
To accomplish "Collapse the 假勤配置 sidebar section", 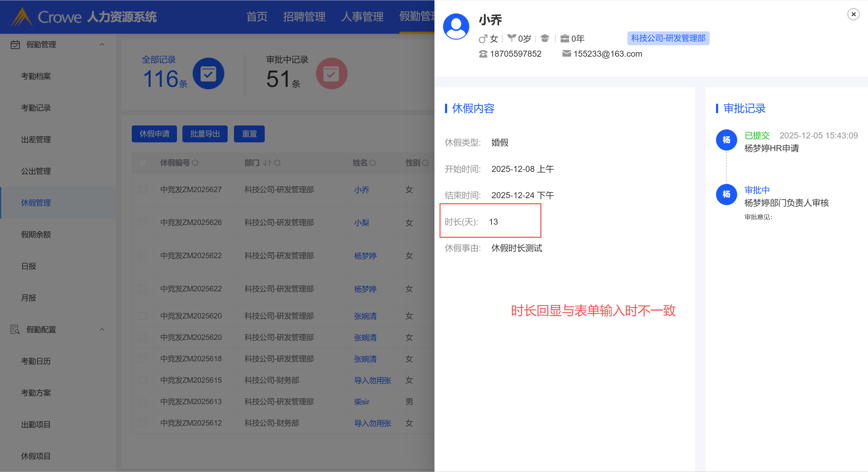I will click(102, 329).
